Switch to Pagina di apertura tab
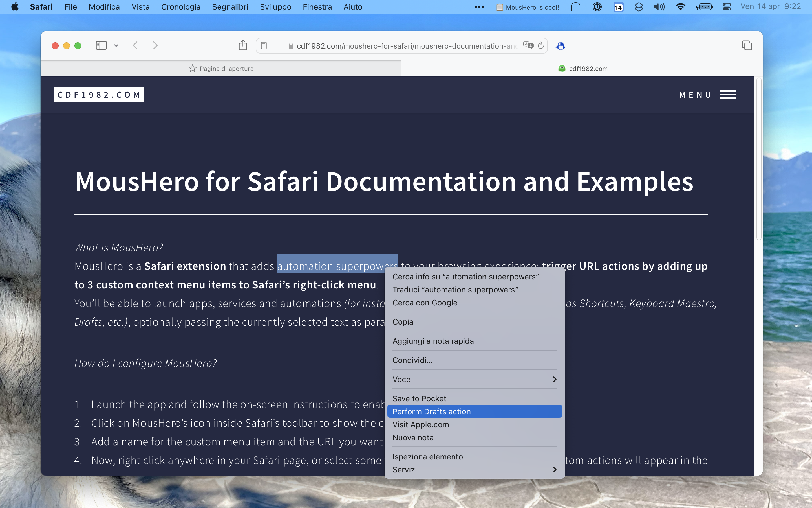The width and height of the screenshot is (812, 508). 221,69
